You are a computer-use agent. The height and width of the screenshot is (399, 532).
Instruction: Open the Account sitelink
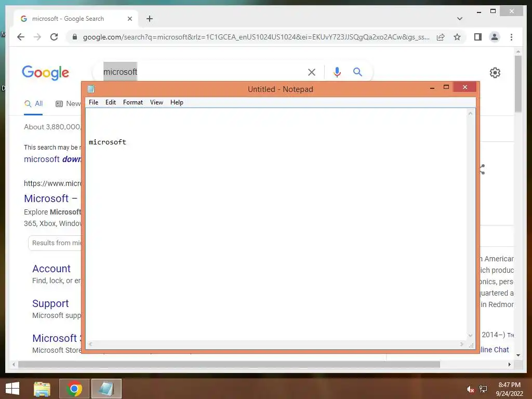click(51, 269)
